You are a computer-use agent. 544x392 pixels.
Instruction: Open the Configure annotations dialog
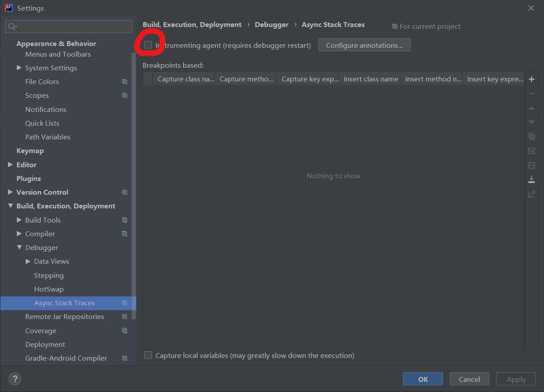click(x=364, y=45)
